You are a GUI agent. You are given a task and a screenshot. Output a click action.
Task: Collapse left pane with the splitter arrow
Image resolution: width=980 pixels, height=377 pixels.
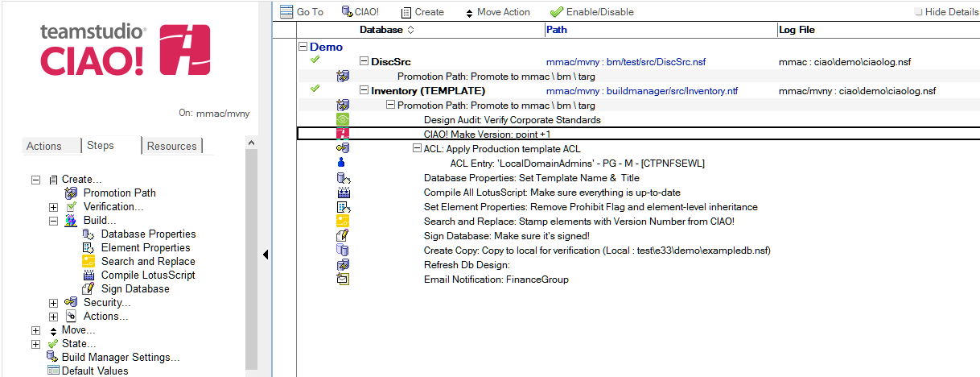coord(266,255)
